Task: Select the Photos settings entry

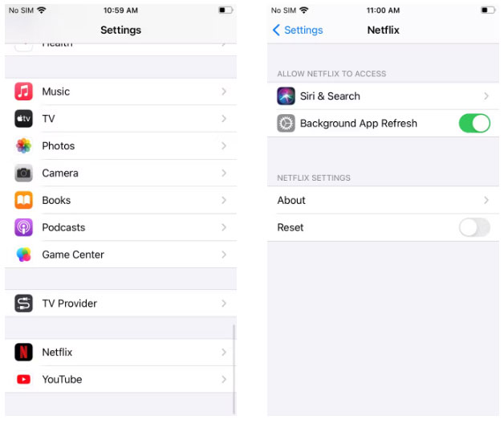Action: (120, 145)
